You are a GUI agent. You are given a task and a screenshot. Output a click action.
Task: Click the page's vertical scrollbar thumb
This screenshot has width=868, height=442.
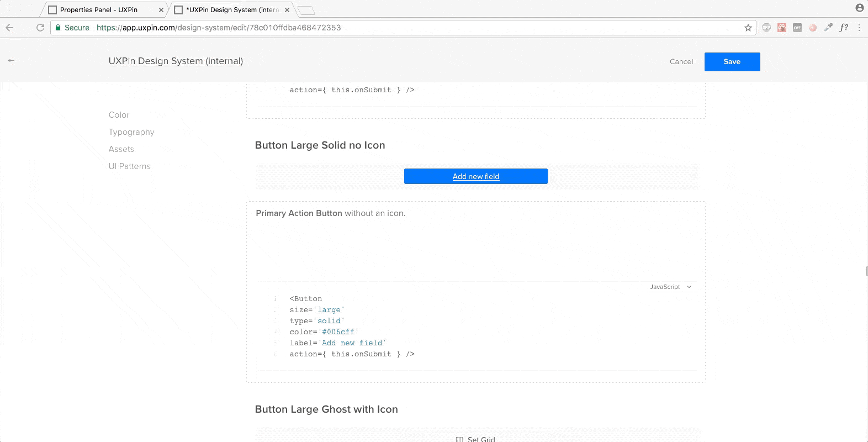(x=866, y=271)
